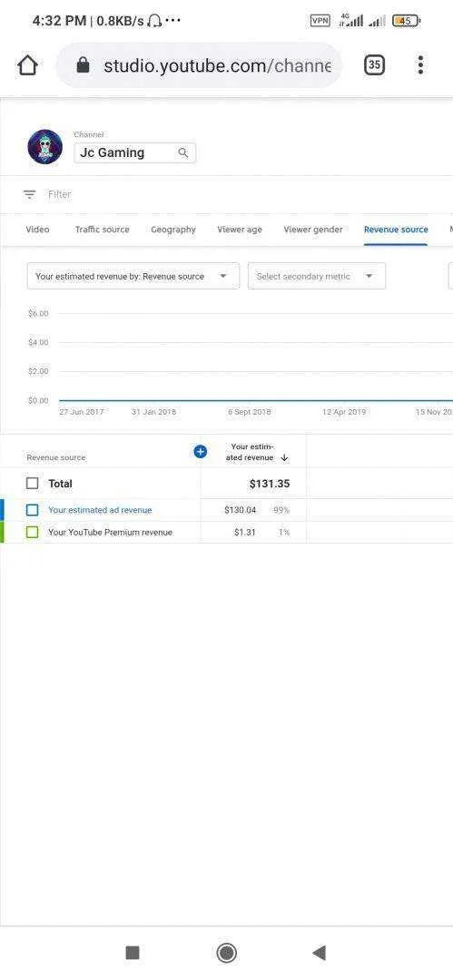This screenshot has height=980, width=453.
Task: Tap the browser home icon
Action: point(27,65)
